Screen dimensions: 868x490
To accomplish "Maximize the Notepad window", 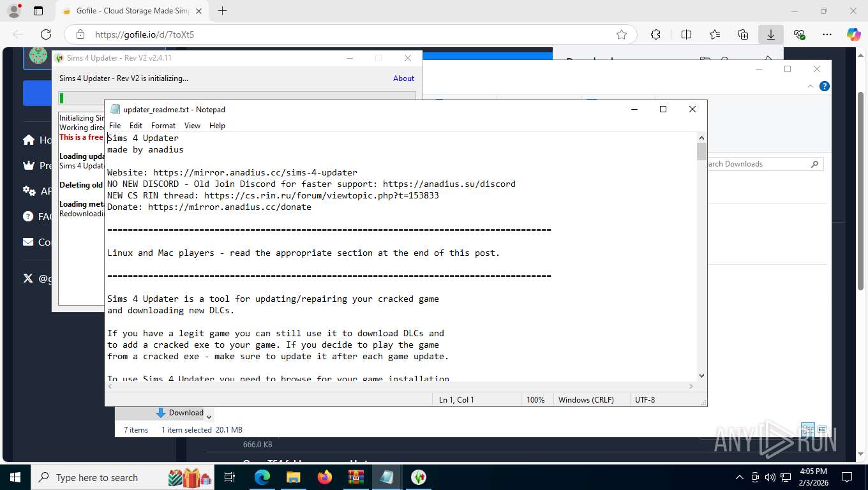I will [x=662, y=109].
